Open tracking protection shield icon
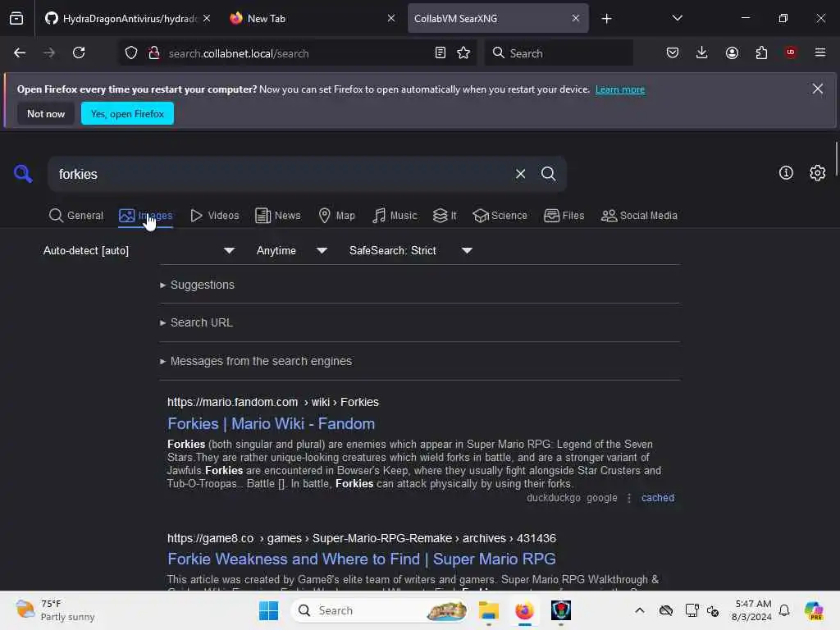Viewport: 840px width, 630px height. click(131, 52)
